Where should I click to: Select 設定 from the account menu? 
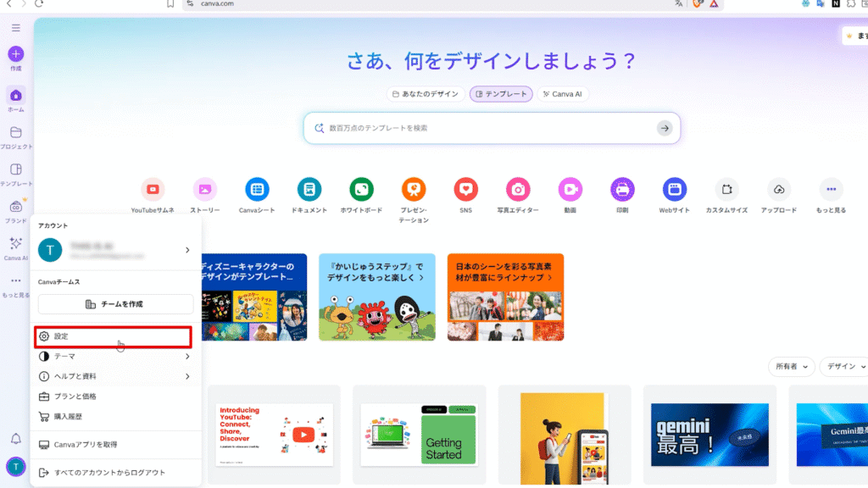tap(114, 336)
